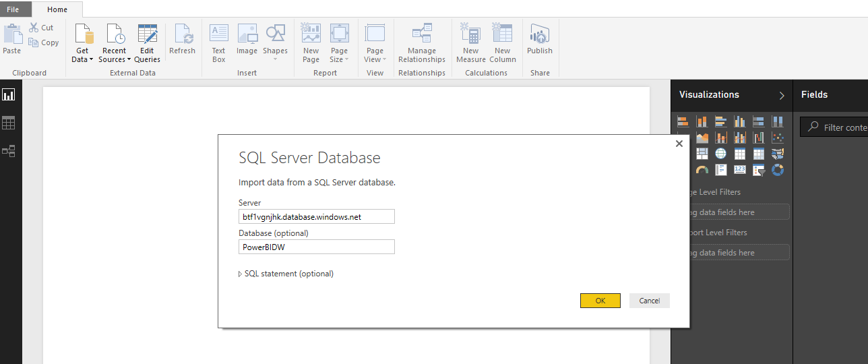Switch to Data view in sidebar
This screenshot has height=364, width=868.
pyautogui.click(x=9, y=123)
